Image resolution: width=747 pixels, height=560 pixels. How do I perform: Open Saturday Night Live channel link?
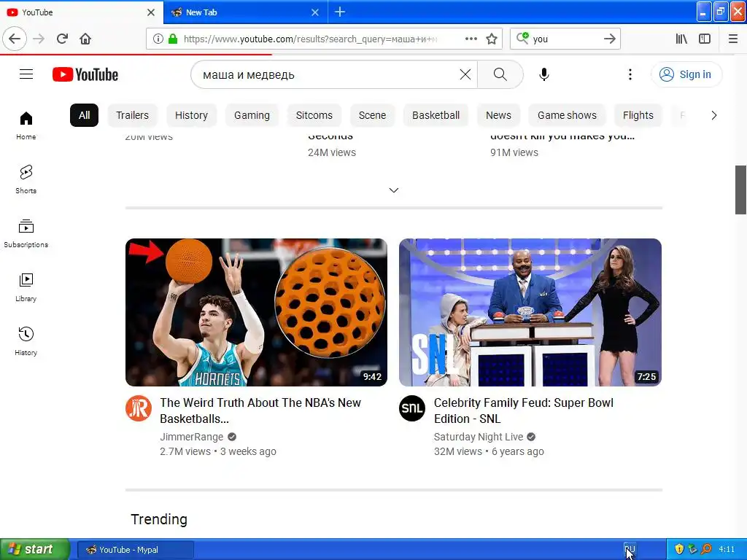tap(479, 437)
